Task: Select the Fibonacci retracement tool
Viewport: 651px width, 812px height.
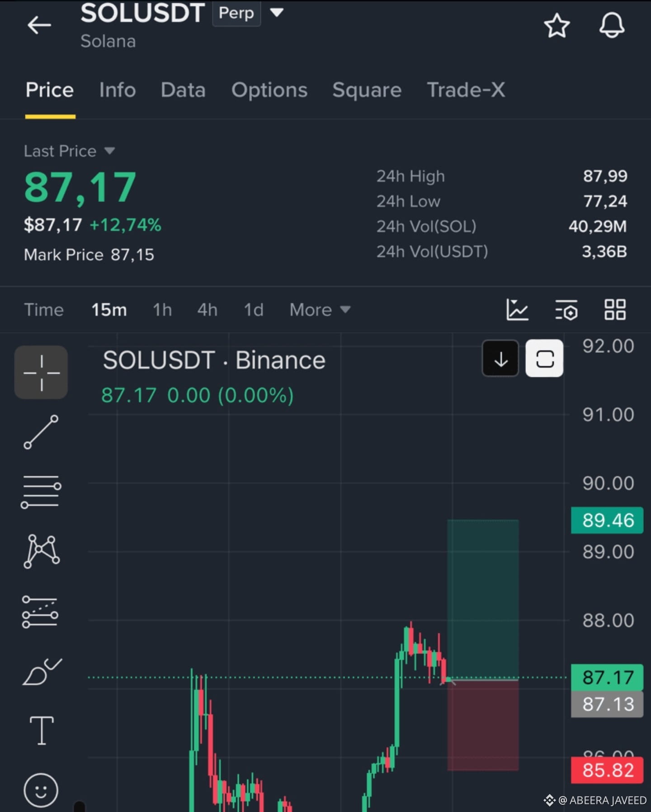Action: [x=40, y=612]
